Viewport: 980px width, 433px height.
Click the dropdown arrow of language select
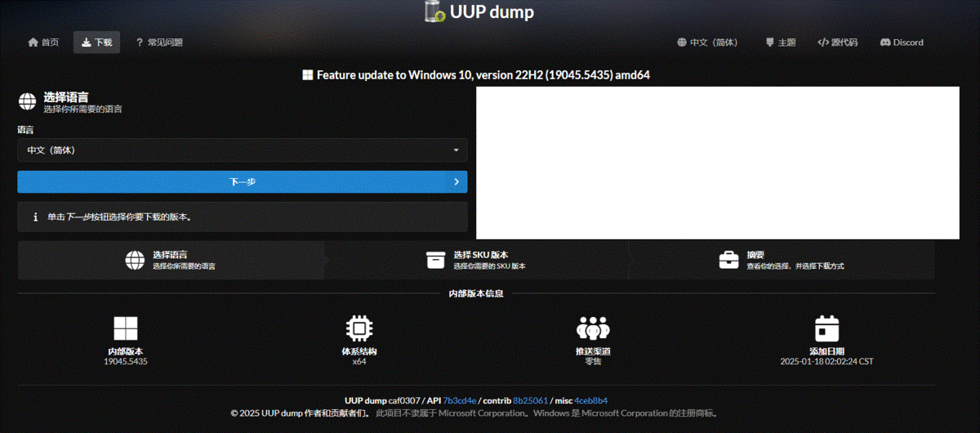[x=457, y=150]
